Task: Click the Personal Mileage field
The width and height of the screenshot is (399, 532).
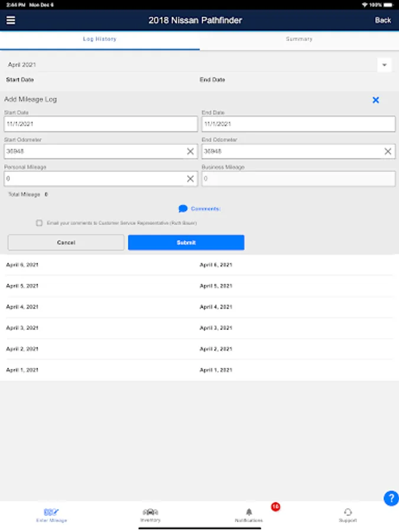Action: [100, 179]
